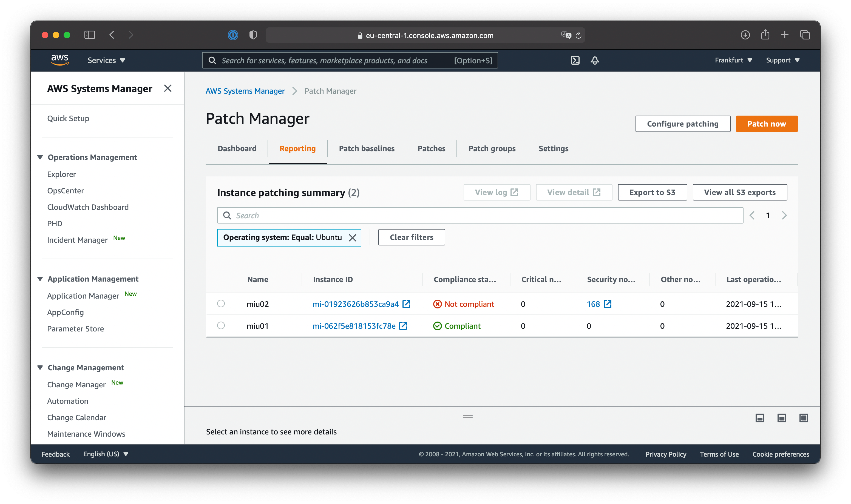Click the Patch now button
Screen dimensions: 851x504
click(767, 124)
